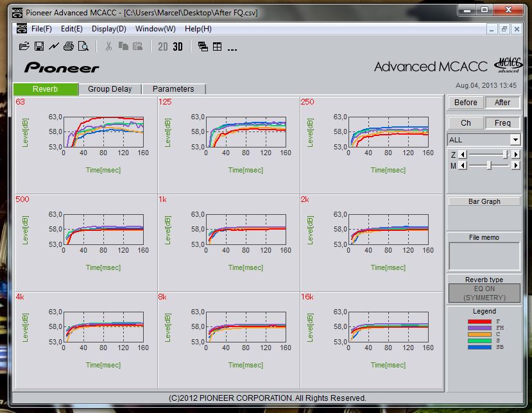Open the File(F) menu
This screenshot has width=532, height=413.
pos(41,29)
